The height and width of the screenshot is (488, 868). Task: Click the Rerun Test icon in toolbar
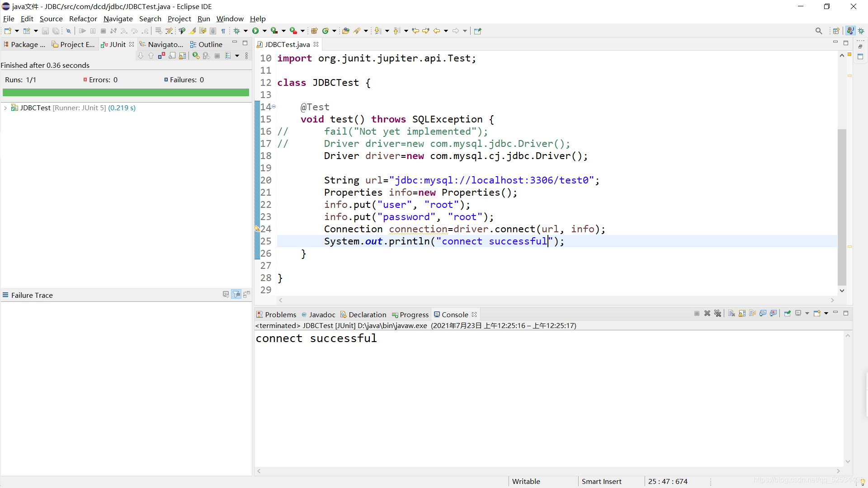196,56
